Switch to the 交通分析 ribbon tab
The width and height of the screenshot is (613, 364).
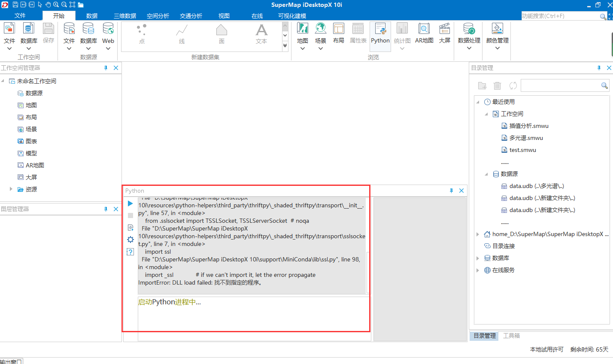coord(191,16)
